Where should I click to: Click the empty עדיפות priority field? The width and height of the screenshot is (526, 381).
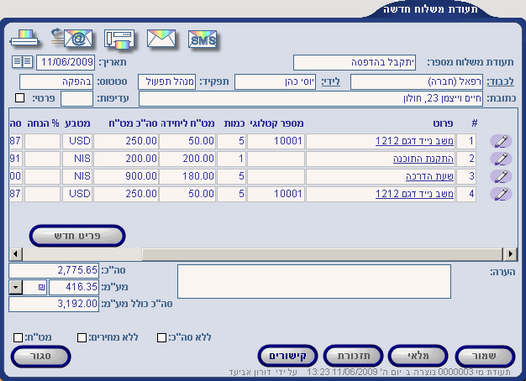(x=77, y=99)
